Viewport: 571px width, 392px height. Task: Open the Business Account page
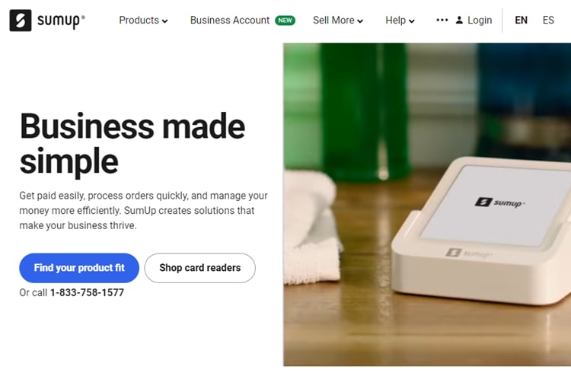click(230, 21)
